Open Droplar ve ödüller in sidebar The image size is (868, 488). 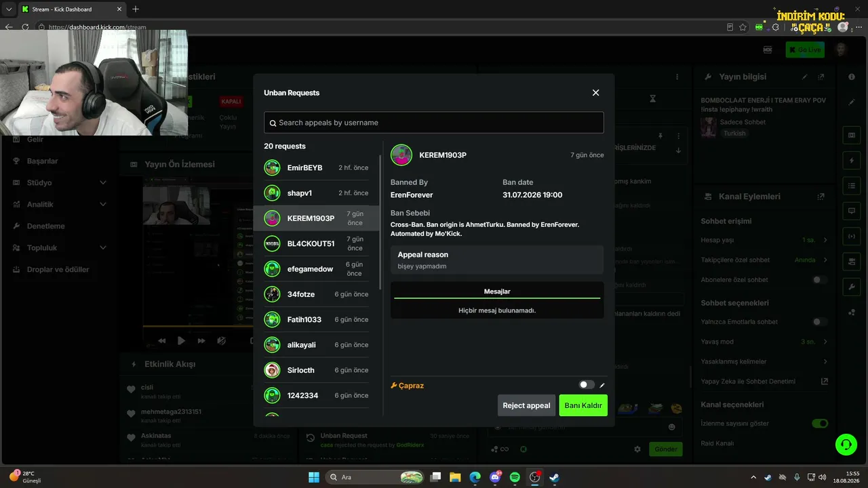[x=59, y=270]
